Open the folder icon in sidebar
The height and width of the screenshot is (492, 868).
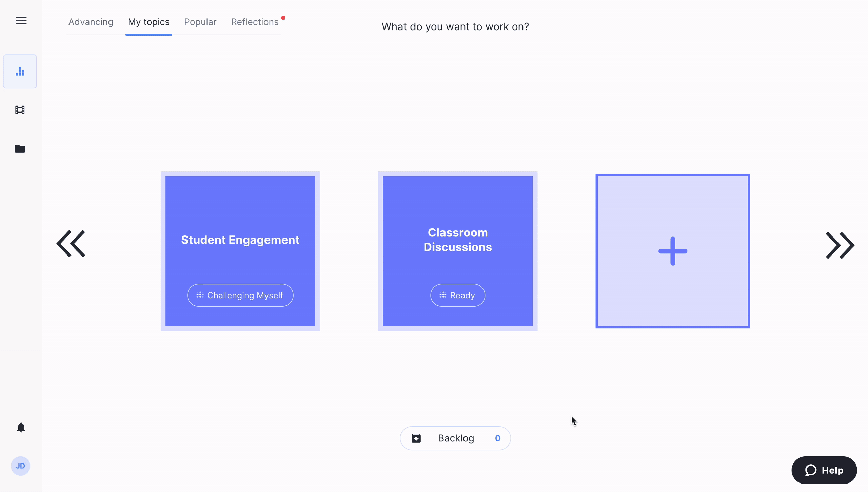20,149
